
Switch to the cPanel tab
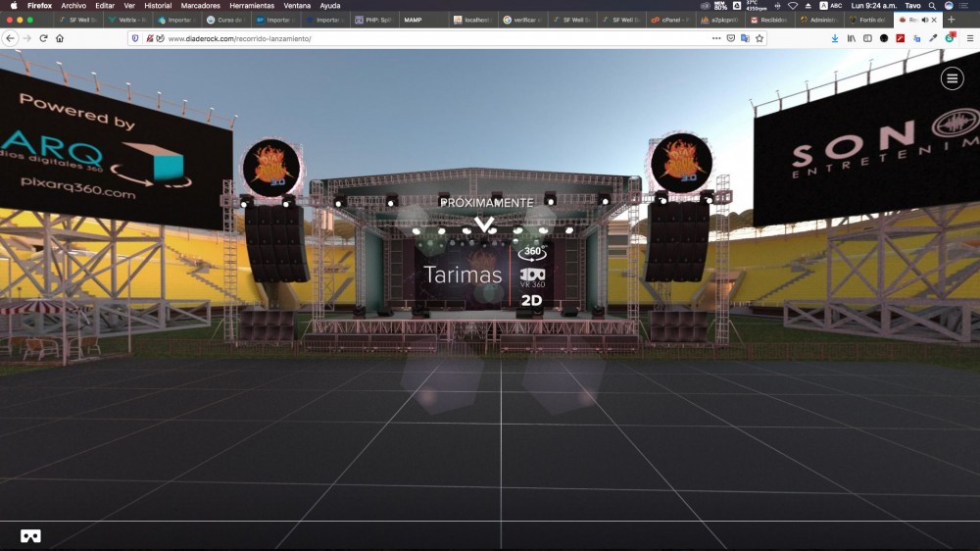coord(670,20)
